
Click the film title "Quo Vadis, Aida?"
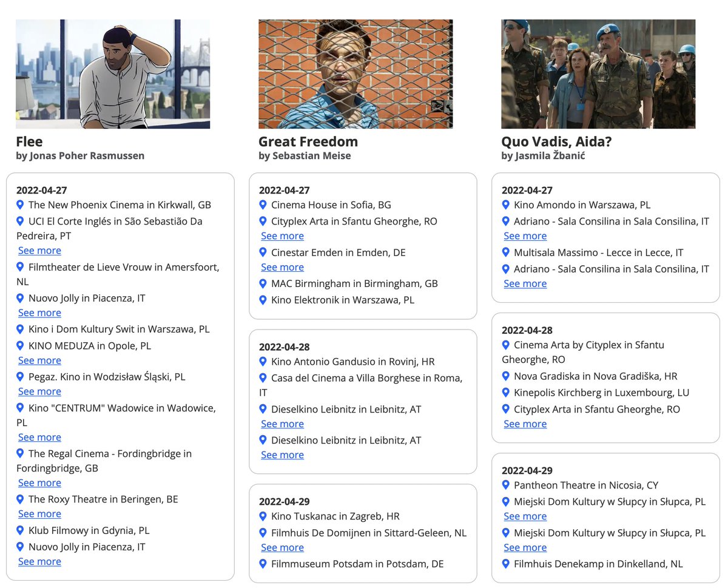pyautogui.click(x=556, y=142)
